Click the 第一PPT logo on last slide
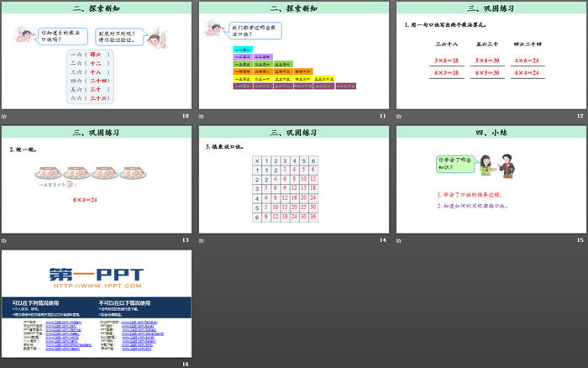The width and height of the screenshot is (588, 368). point(95,274)
